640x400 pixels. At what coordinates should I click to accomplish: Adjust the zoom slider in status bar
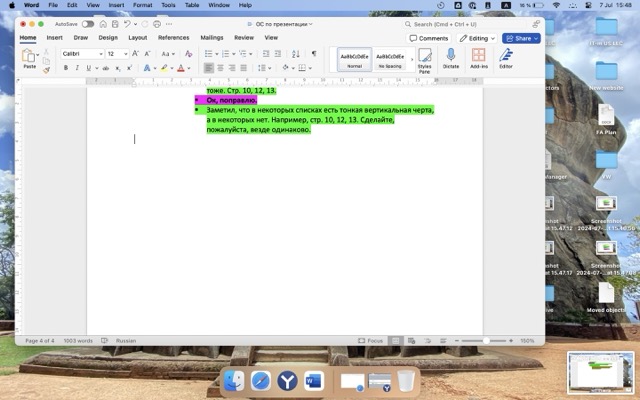click(486, 340)
